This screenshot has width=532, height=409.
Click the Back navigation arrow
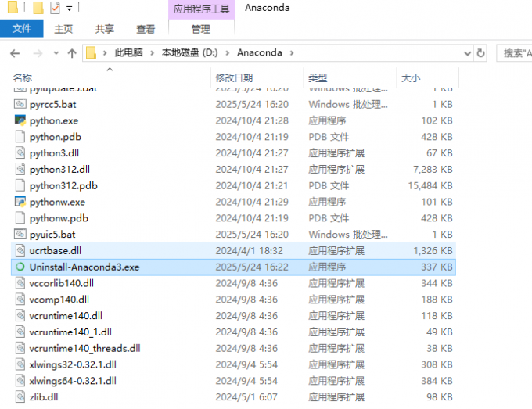point(15,53)
